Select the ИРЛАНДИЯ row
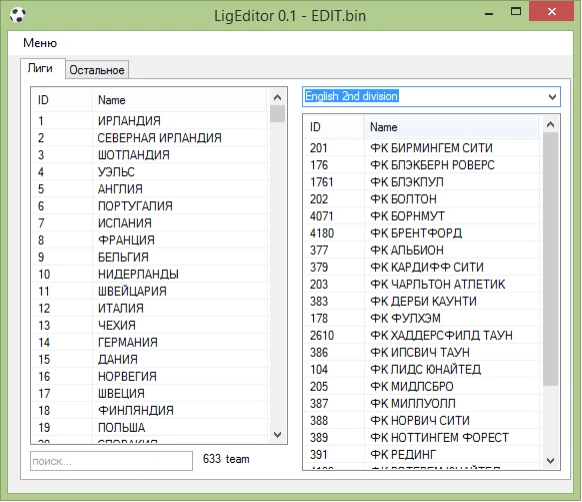Screen dimensions: 582x502 pos(150,121)
